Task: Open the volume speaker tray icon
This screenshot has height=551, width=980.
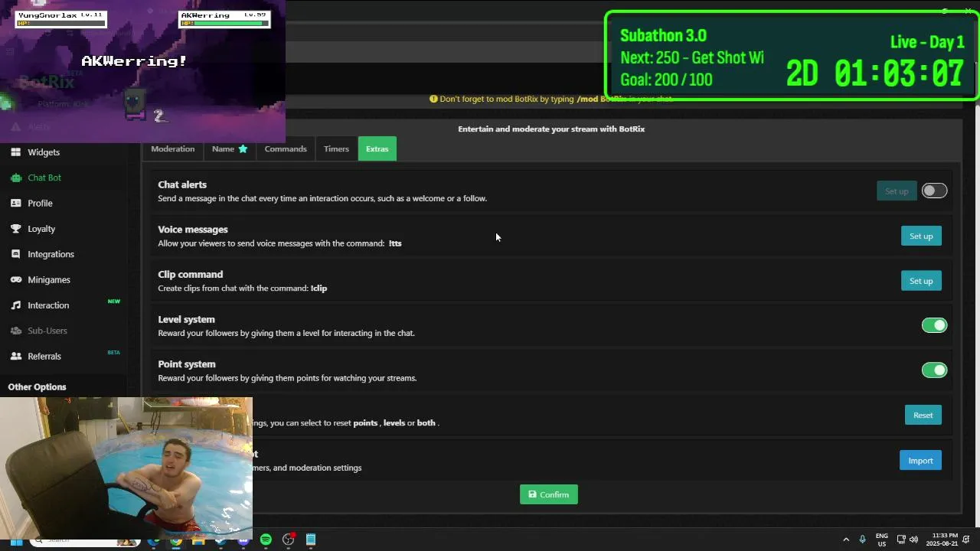Action: (913, 540)
